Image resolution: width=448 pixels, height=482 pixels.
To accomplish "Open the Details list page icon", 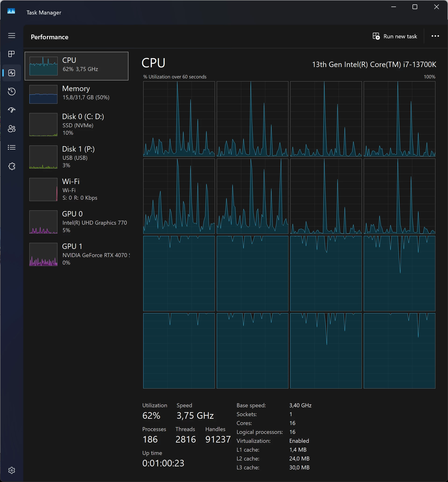I will click(x=12, y=147).
